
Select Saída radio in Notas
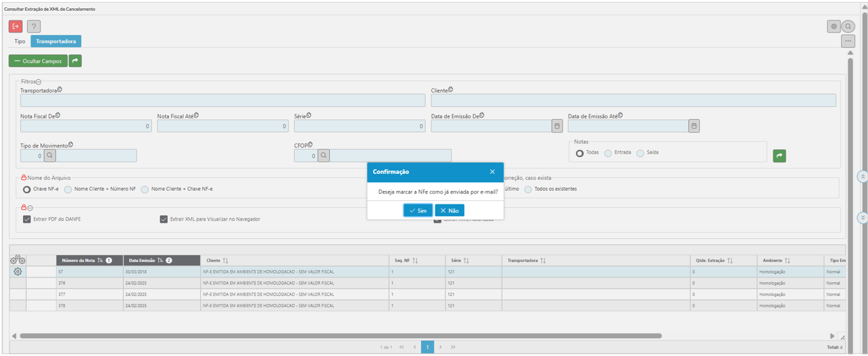pos(640,153)
